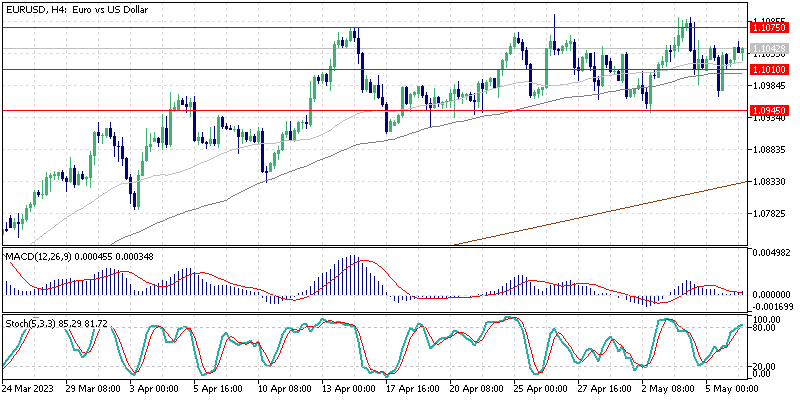
Task: Click the Stochastic scale value 80.00
Action: (x=764, y=328)
